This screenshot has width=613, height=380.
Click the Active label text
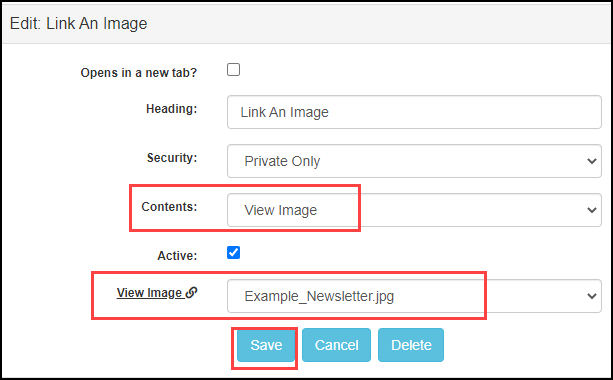(177, 256)
